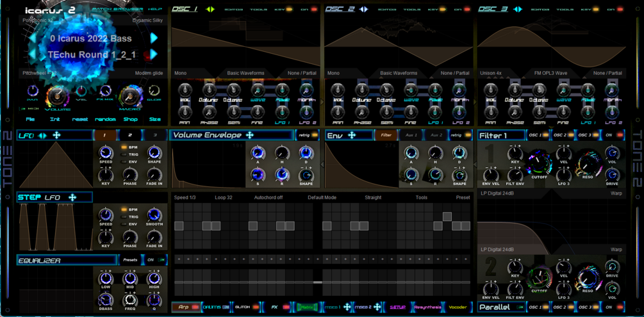Open OSC 3 FM OPL3 Wave menu

tap(550, 73)
